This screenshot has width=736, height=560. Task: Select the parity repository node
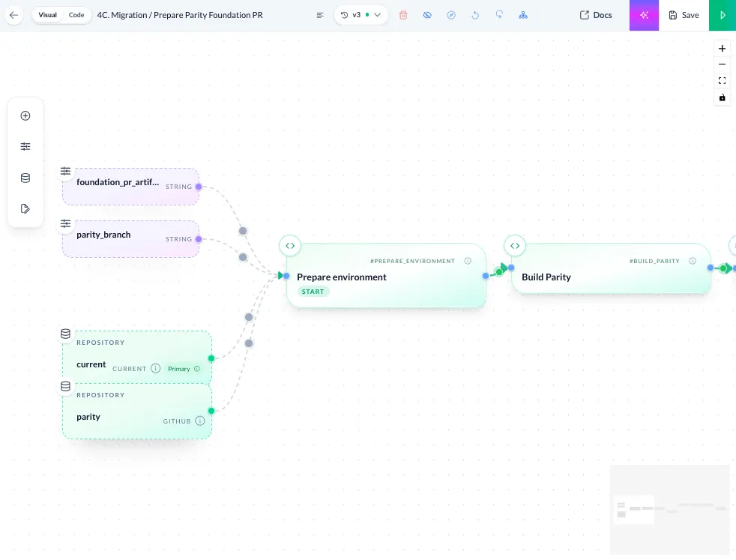(x=137, y=412)
